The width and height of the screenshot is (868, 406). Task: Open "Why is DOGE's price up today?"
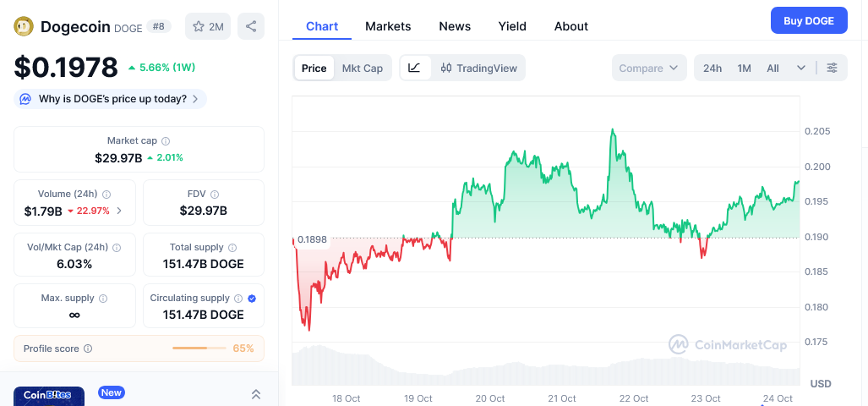tap(111, 99)
